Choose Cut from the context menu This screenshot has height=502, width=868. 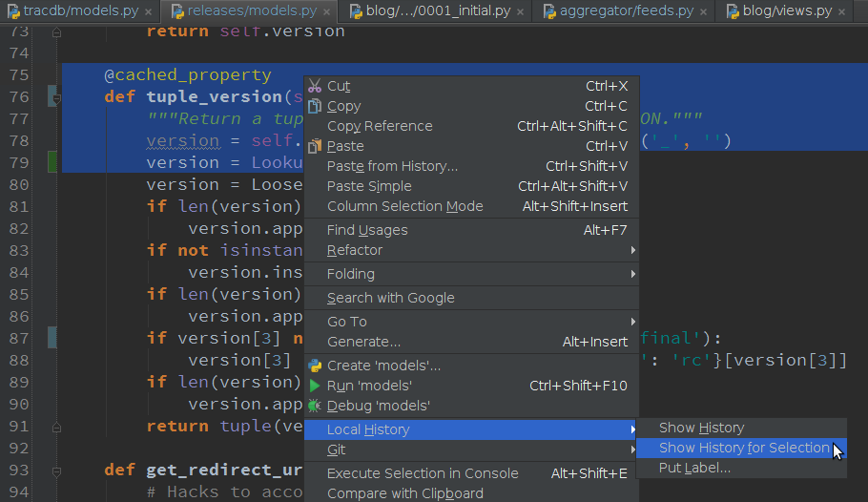[x=471, y=86]
